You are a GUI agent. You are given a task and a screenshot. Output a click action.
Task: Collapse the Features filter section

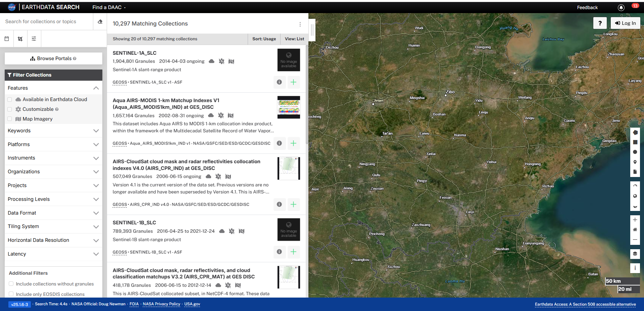[53, 88]
